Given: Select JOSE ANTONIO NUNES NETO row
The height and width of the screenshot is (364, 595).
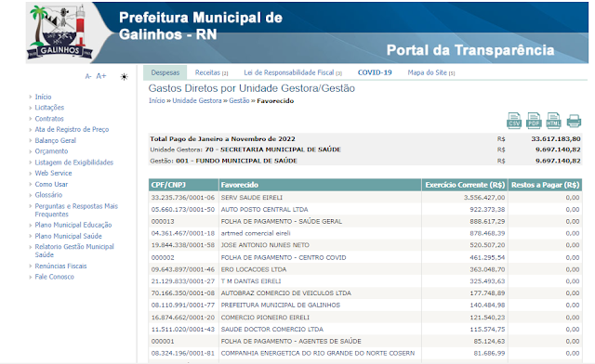Looking at the screenshot, I should point(365,245).
